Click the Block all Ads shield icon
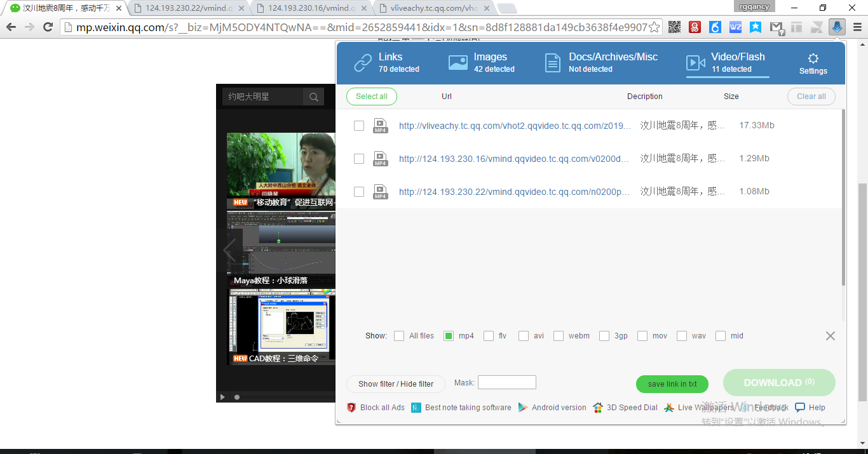Viewport: 868px width, 454px height. 351,408
